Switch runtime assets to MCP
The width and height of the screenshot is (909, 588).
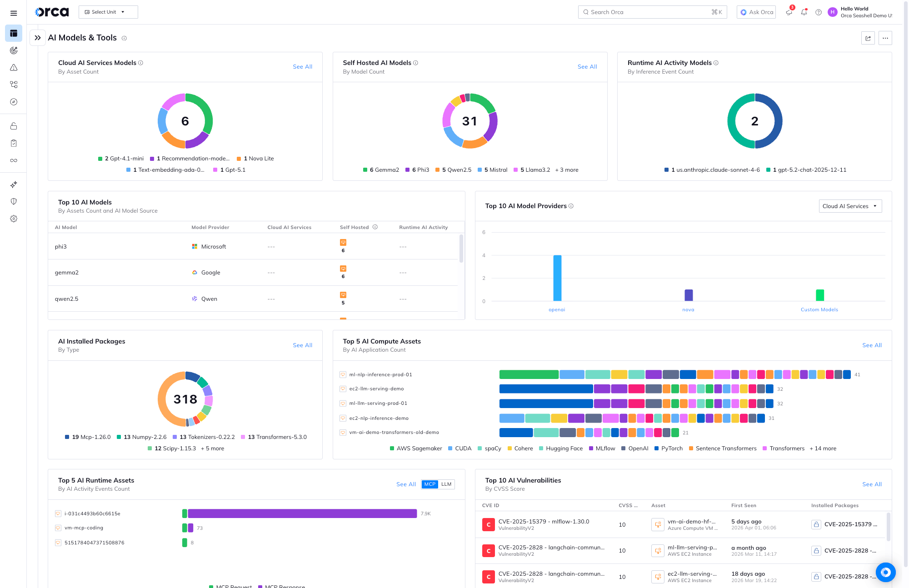click(430, 484)
